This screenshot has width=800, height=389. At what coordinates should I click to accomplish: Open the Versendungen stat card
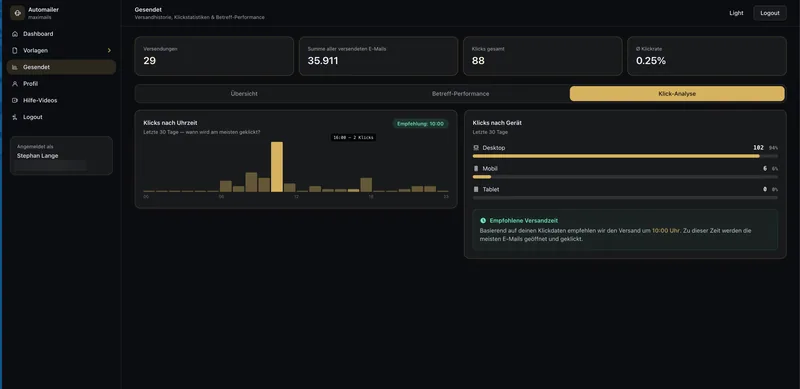[x=214, y=56]
